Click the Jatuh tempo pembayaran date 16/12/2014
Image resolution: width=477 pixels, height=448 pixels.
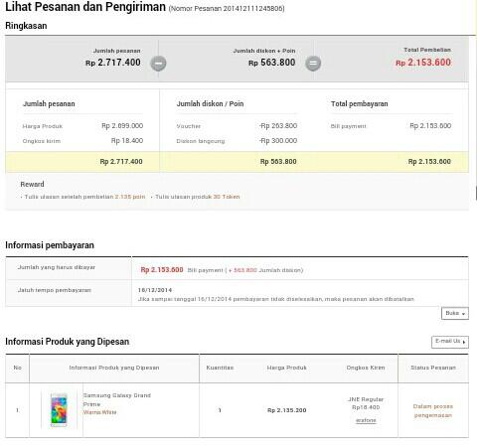point(155,290)
